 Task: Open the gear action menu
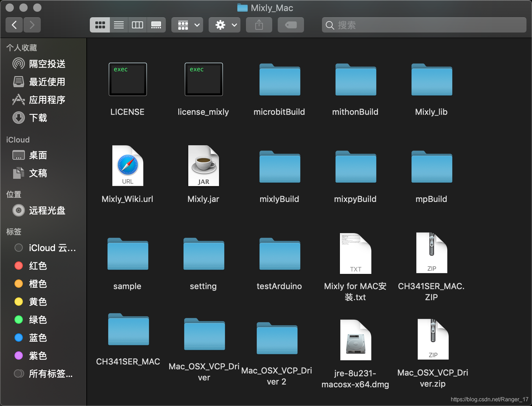coord(225,25)
